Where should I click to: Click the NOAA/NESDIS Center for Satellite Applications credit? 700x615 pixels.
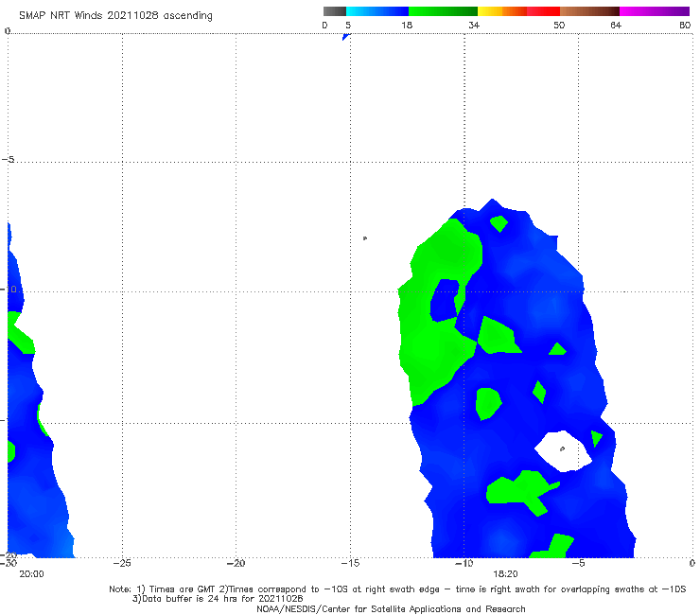(x=391, y=608)
